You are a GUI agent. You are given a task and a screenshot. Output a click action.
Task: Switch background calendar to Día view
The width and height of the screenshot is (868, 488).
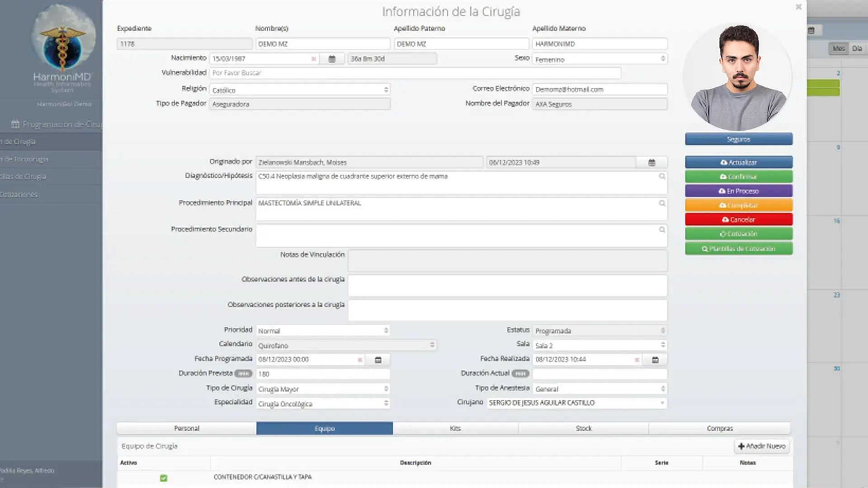857,48
